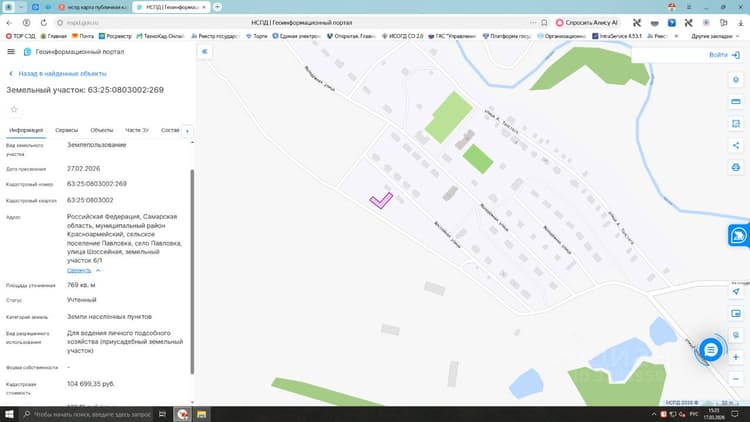Toggle the overview mini-map icon
The image size is (750, 422).
tap(736, 313)
